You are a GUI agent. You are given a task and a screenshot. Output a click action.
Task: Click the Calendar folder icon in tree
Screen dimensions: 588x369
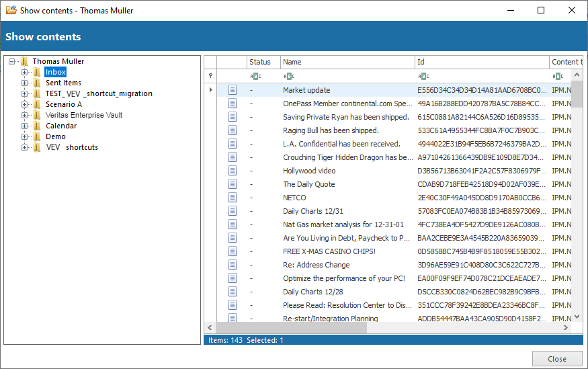(37, 126)
